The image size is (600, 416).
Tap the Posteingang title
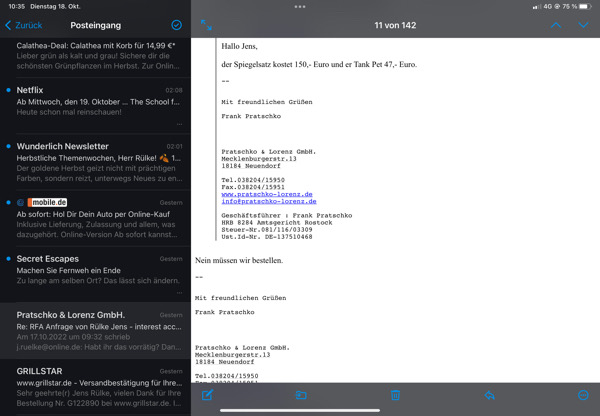[96, 25]
